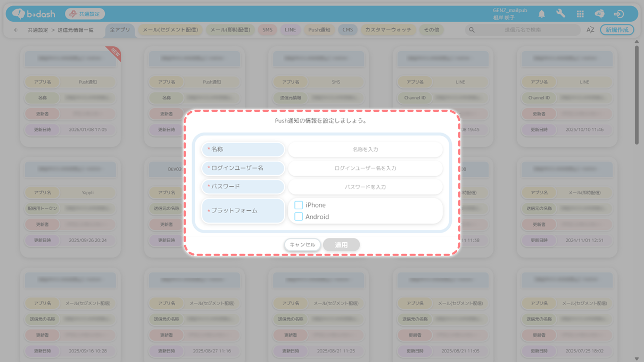Click the キャンセル button

click(302, 245)
